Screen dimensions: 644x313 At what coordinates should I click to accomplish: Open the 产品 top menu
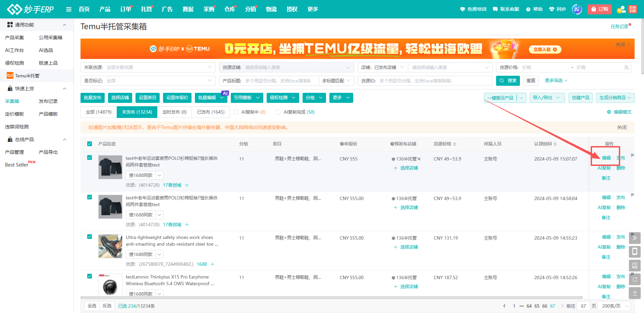click(x=105, y=9)
